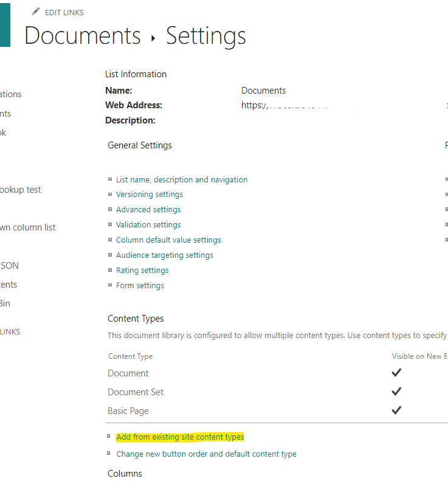Click the Columns section heading
This screenshot has width=448, height=484.
click(x=125, y=474)
